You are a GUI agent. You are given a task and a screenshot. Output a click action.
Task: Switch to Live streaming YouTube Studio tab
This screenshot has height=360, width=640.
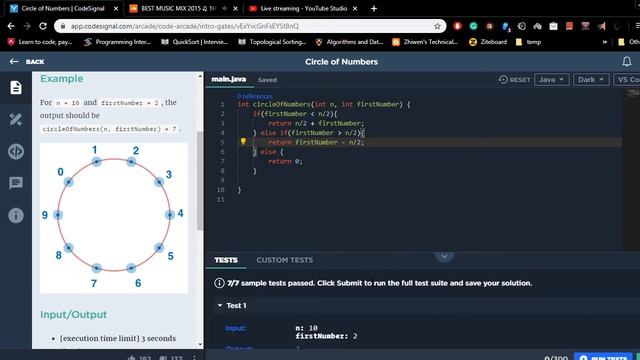pyautogui.click(x=304, y=8)
